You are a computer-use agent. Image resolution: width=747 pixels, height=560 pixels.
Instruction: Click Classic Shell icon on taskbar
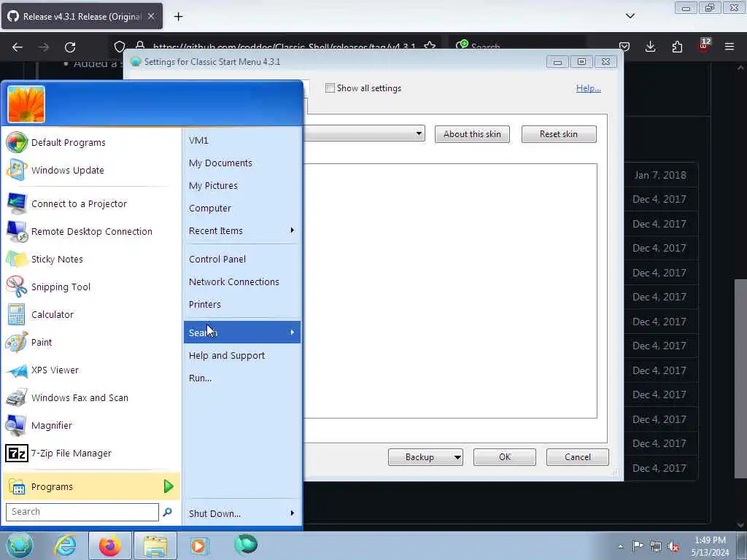click(x=246, y=545)
